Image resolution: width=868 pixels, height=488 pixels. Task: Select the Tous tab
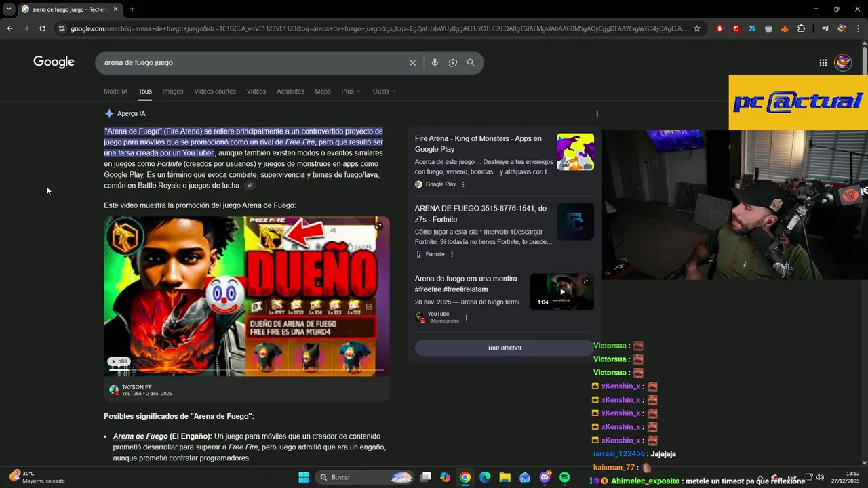point(145,91)
